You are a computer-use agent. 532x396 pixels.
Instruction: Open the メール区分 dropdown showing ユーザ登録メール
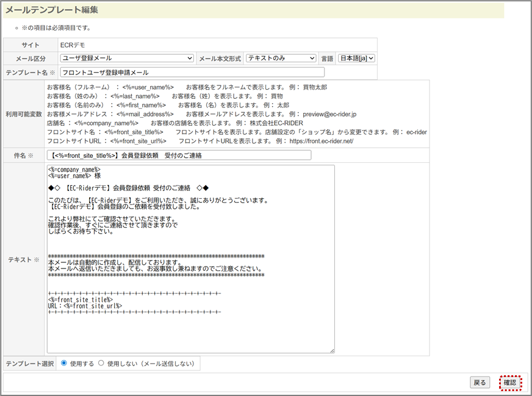(x=127, y=59)
